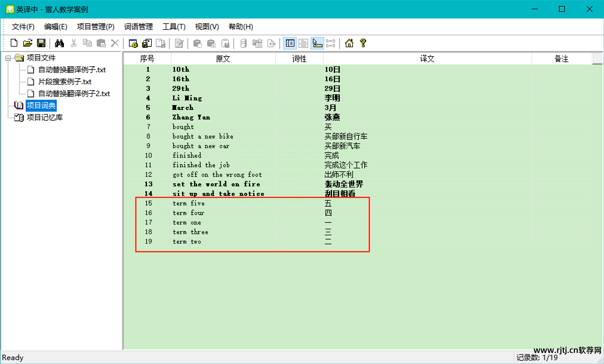
Task: Open project settings window-with-gear icon
Action: coord(133,44)
